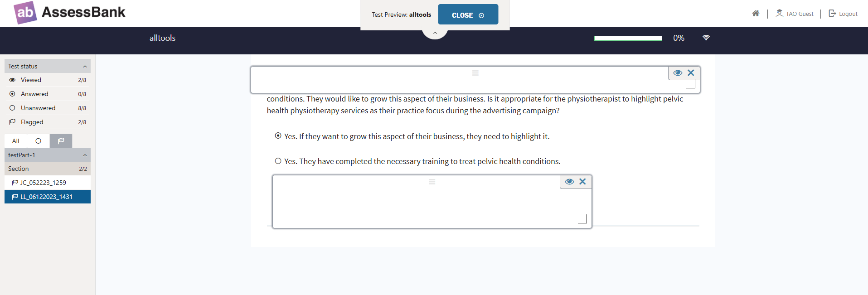Viewport: 868px width, 295px height.
Task: Show All items filter tab
Action: (x=16, y=141)
